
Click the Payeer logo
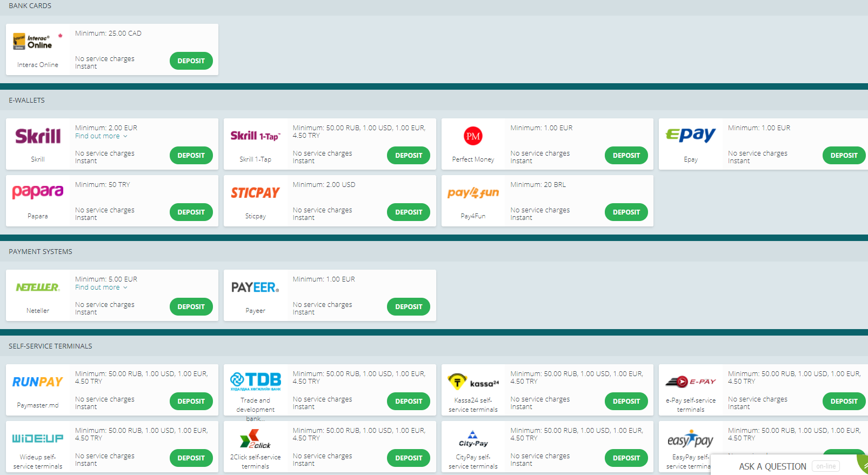point(256,287)
